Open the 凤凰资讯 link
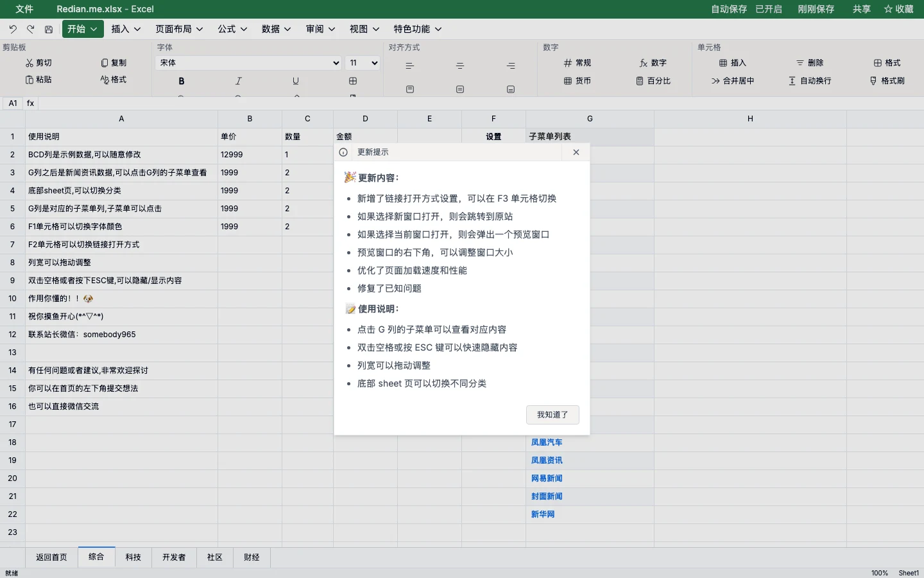924x578 pixels. (x=547, y=460)
